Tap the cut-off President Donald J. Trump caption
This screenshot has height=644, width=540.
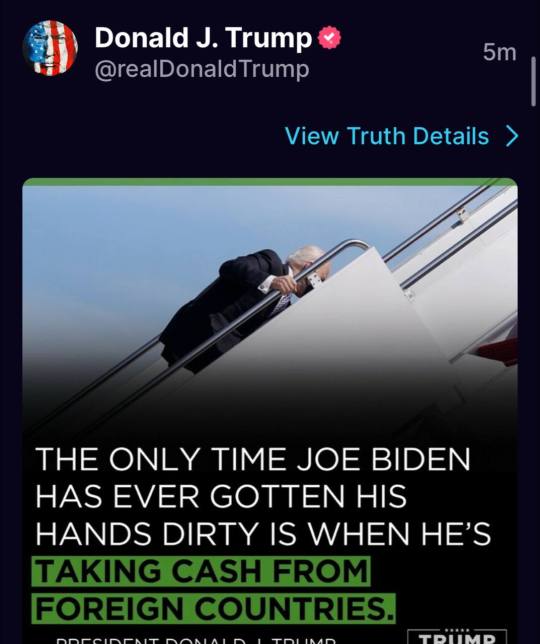click(195, 640)
